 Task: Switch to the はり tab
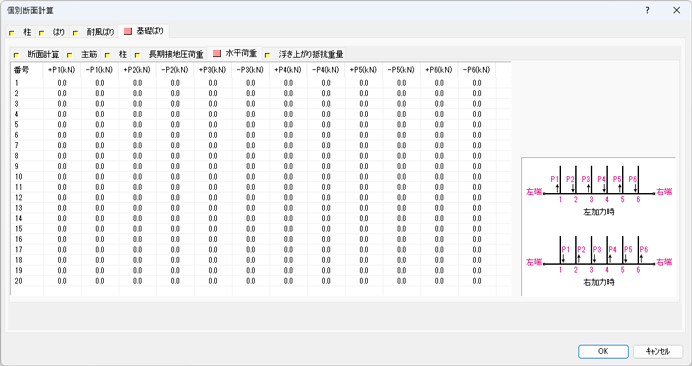pos(53,32)
